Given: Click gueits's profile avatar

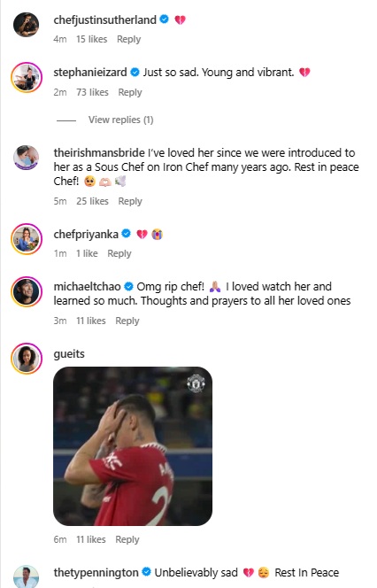Looking at the screenshot, I should [x=27, y=358].
